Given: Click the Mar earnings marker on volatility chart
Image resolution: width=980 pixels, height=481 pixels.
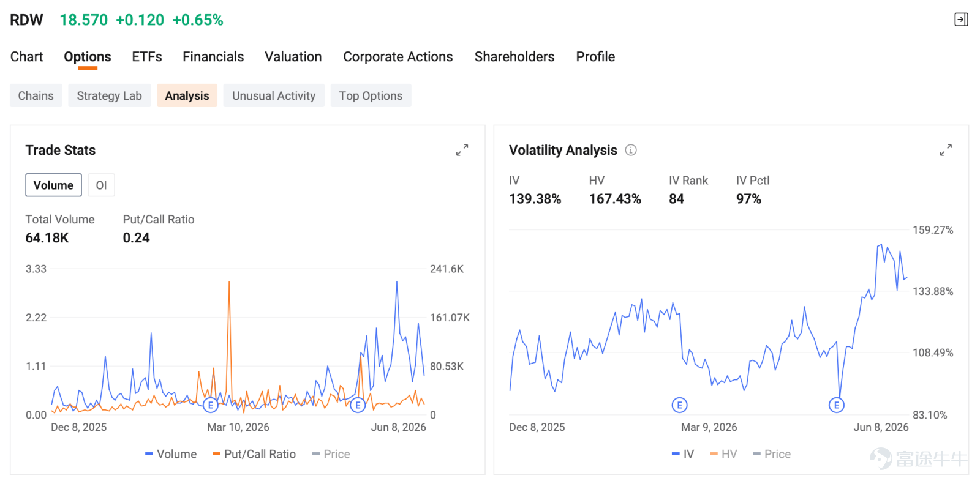Looking at the screenshot, I should click(679, 405).
